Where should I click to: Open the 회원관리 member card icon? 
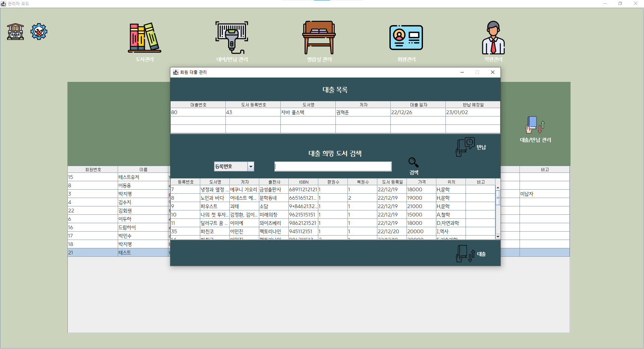406,38
